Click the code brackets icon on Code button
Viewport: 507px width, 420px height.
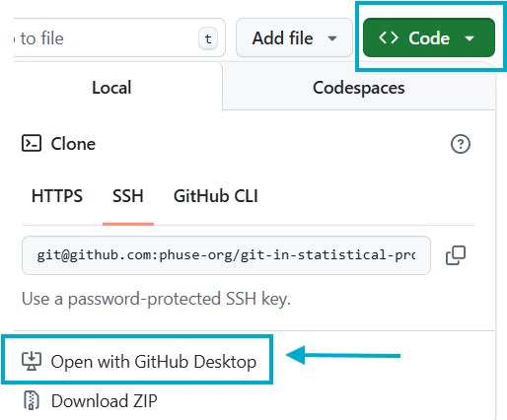(389, 37)
